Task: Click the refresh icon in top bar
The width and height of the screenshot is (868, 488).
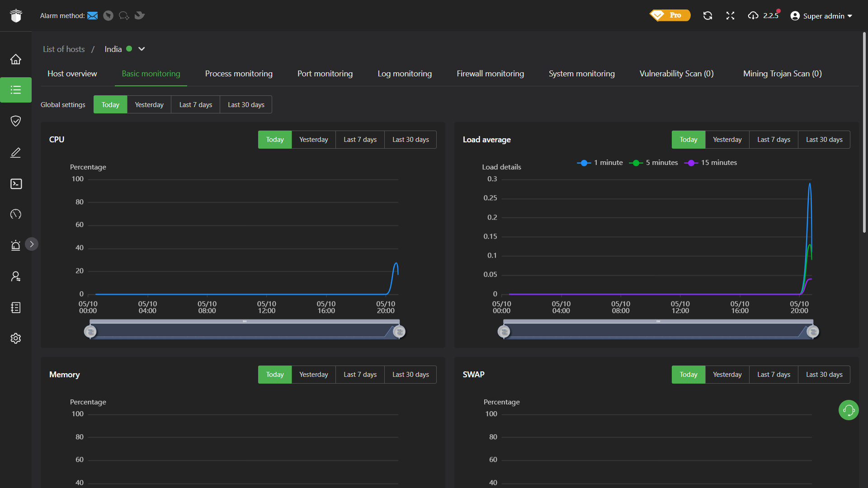Action: click(x=708, y=16)
